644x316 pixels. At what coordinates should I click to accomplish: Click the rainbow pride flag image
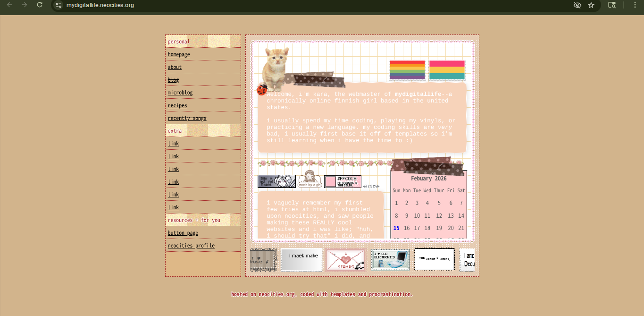point(407,70)
